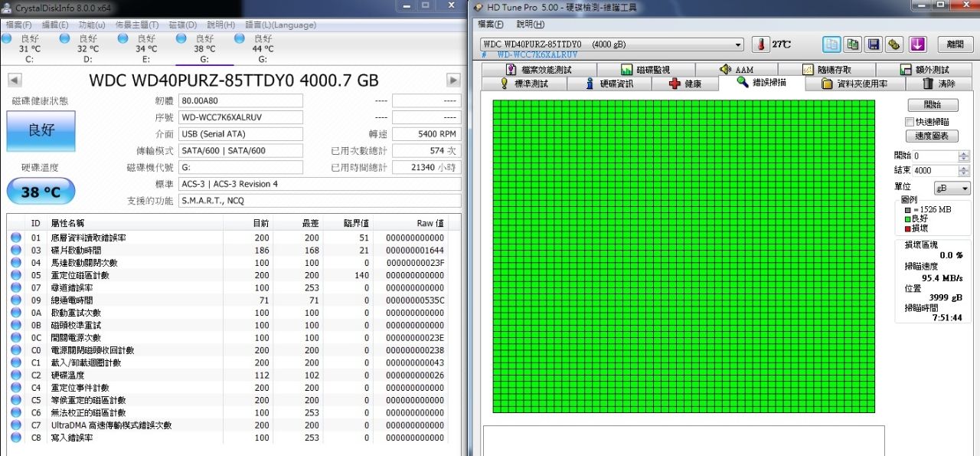Open the 磁碟(D) menu in CrystalDiskInfo
Screen dimensions: 980x456
(182, 25)
